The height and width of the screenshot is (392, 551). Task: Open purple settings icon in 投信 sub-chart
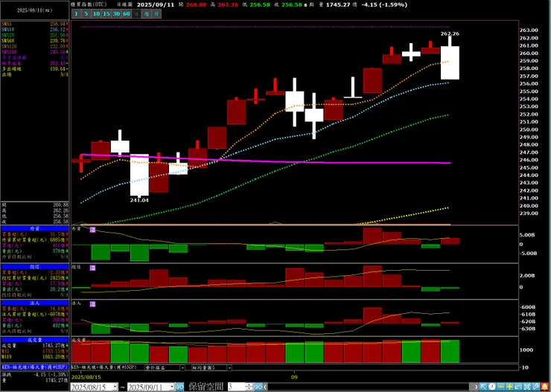(93, 268)
